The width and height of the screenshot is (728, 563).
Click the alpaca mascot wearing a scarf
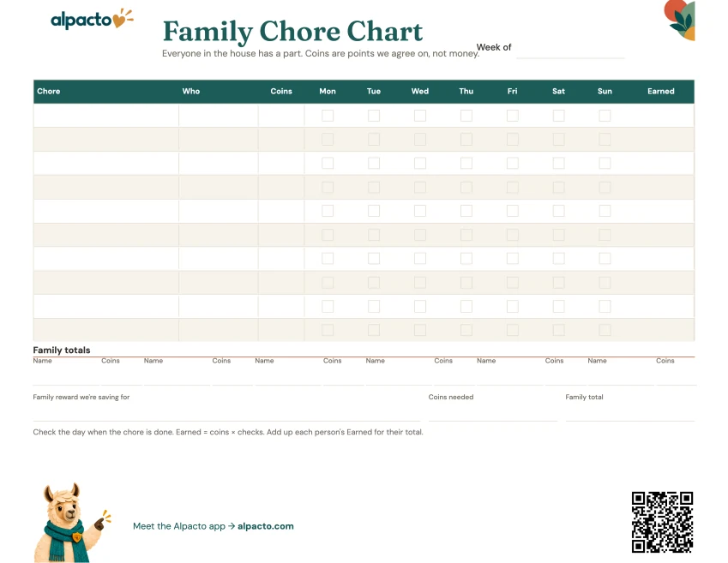[72, 523]
